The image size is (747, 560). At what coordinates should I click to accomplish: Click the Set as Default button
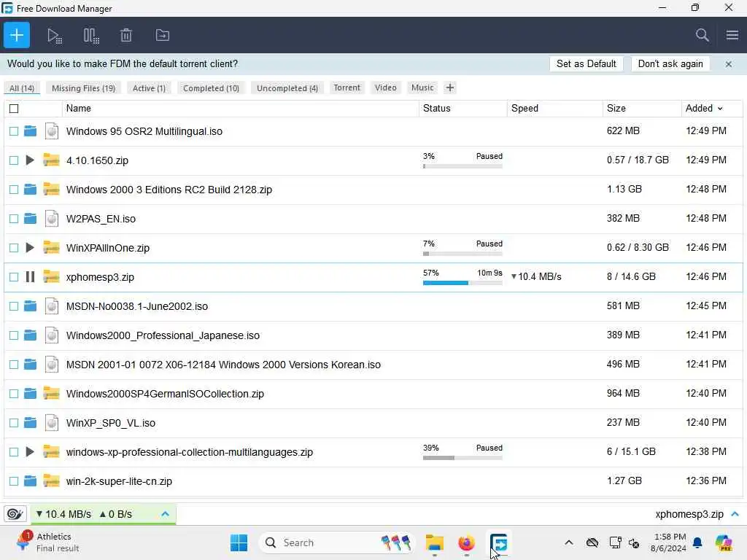pos(586,64)
